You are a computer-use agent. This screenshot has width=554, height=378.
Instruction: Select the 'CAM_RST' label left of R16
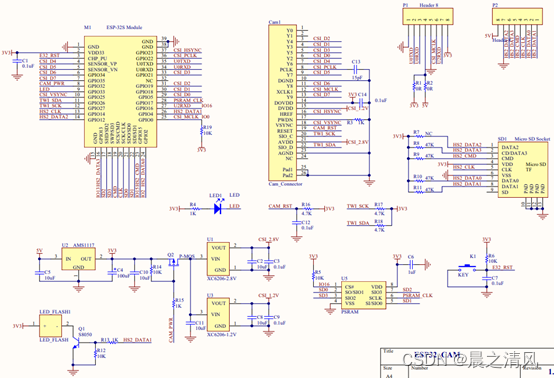(x=281, y=206)
